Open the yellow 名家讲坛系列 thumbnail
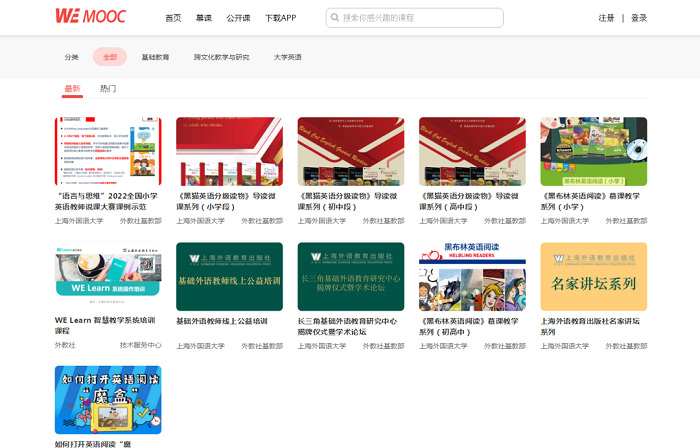700x448 pixels. (x=594, y=276)
